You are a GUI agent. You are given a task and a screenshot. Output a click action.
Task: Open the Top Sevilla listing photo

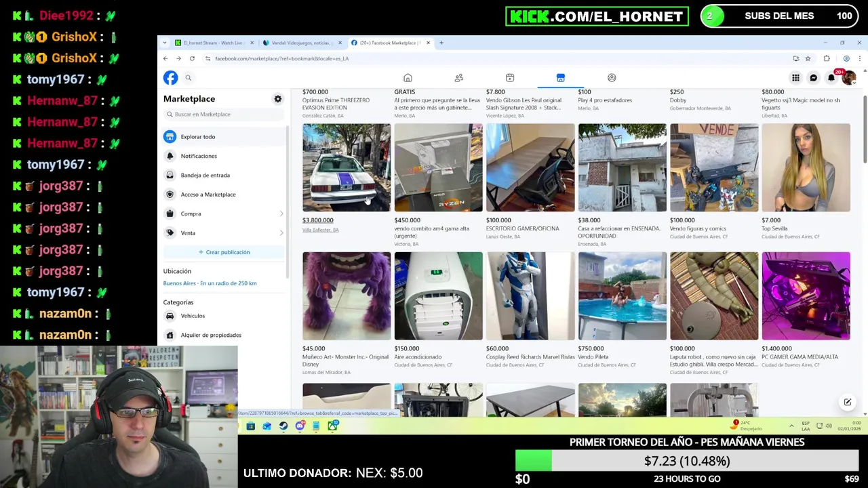(x=806, y=167)
